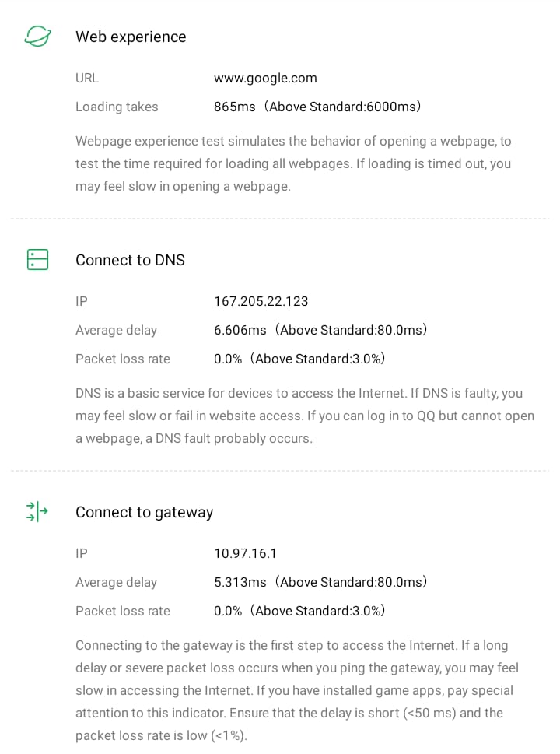560x754 pixels.
Task: Click the Loading takes label
Action: 117,107
